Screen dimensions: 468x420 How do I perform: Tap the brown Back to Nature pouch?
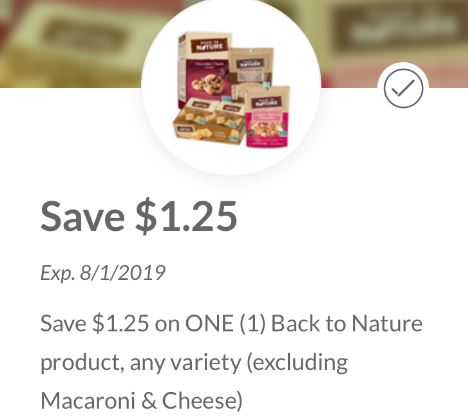click(252, 70)
